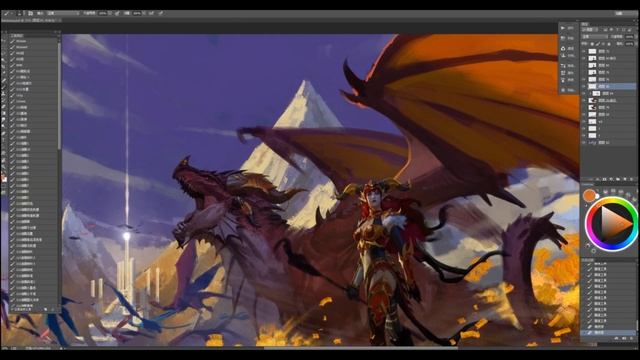
Task: Click the foreground color swatch in left toolbar
Action: (x=3, y=177)
